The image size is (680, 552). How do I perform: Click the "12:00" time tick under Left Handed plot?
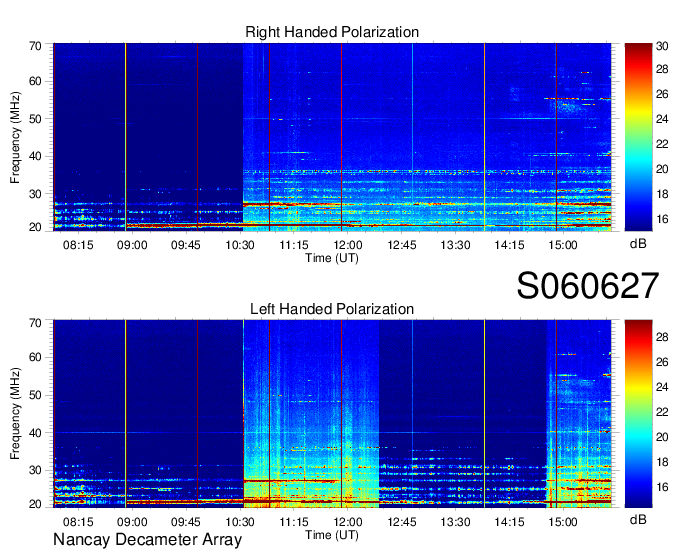pyautogui.click(x=348, y=522)
